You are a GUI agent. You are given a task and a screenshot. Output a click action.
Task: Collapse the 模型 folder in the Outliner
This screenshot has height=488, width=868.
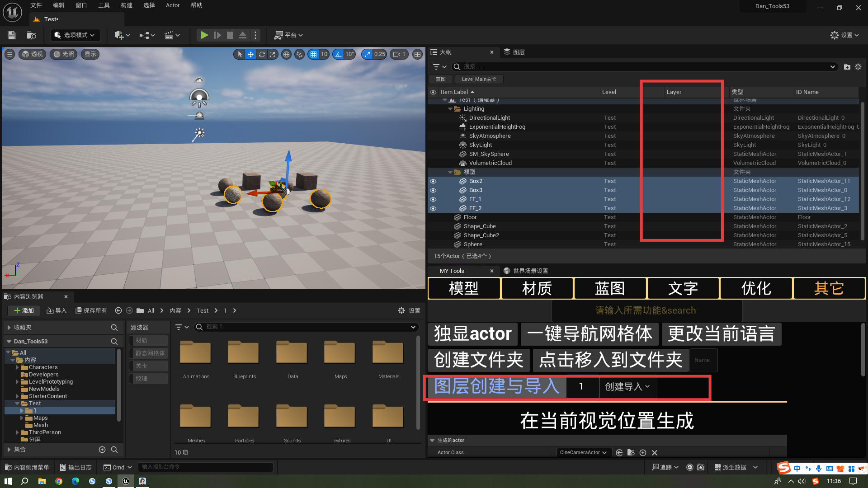point(450,172)
